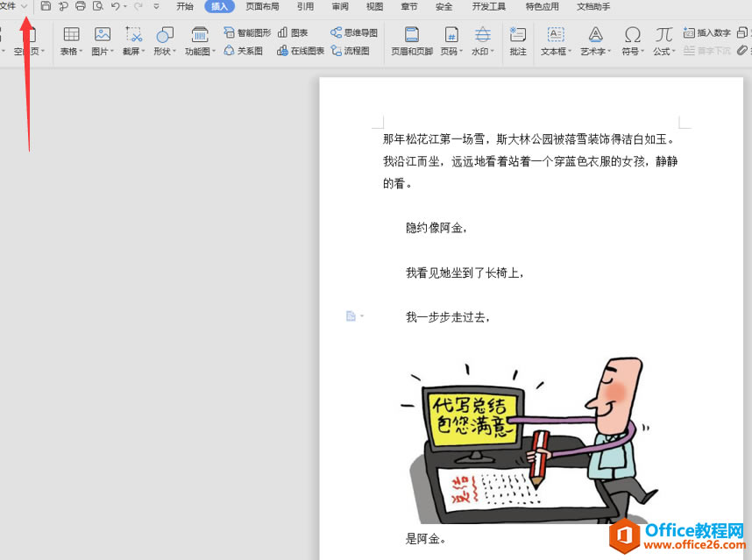Click the Print icon in quick access toolbar
This screenshot has height=560, width=752.
81,6
